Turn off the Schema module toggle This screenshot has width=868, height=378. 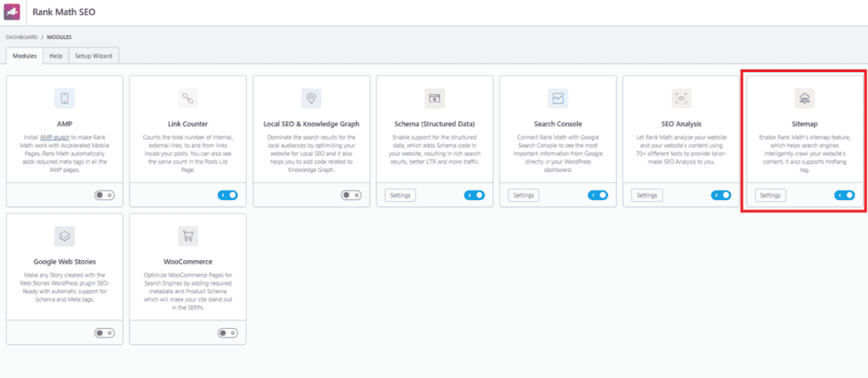pyautogui.click(x=474, y=196)
